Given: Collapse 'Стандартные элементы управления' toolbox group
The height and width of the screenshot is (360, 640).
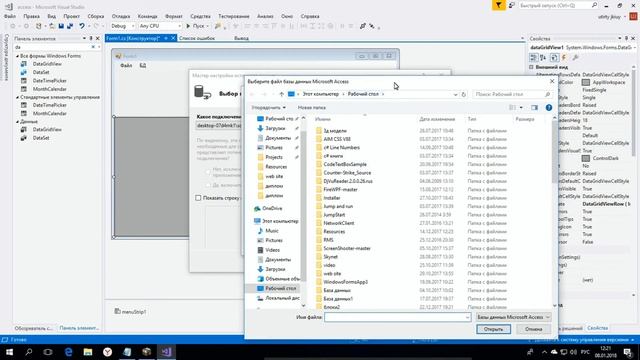Looking at the screenshot, I should point(18,97).
